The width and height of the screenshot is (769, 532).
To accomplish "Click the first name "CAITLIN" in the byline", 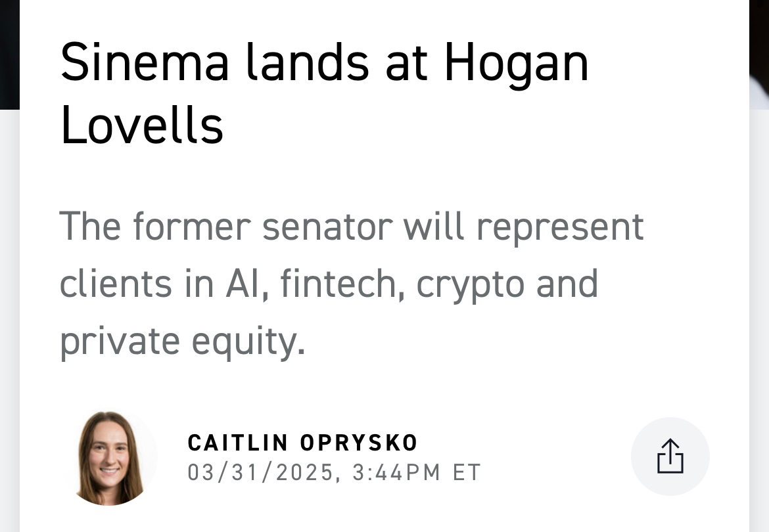I will tap(238, 443).
